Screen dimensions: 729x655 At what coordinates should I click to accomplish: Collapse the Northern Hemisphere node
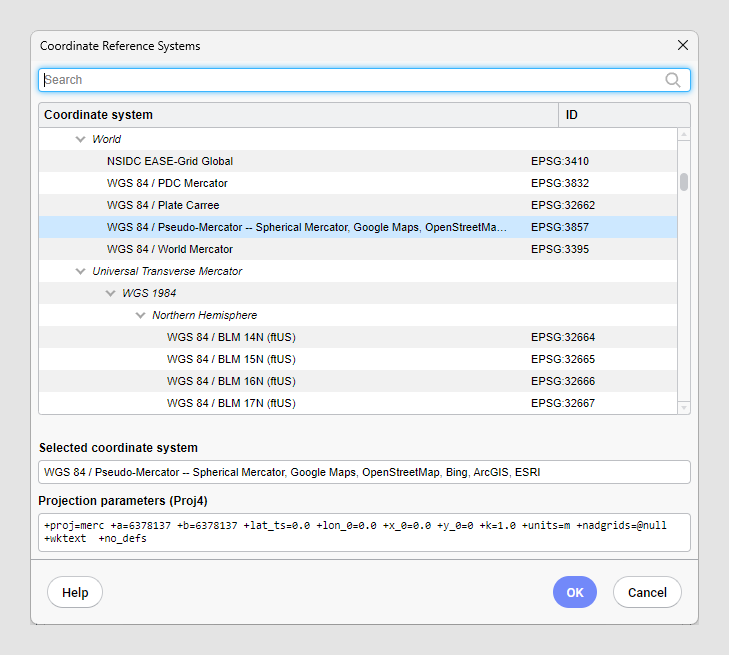[140, 315]
